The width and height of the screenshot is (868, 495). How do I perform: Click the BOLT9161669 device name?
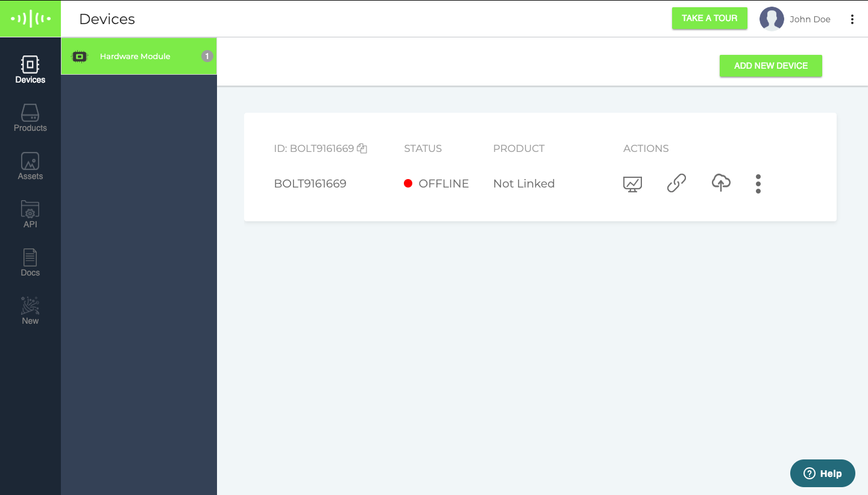(310, 184)
